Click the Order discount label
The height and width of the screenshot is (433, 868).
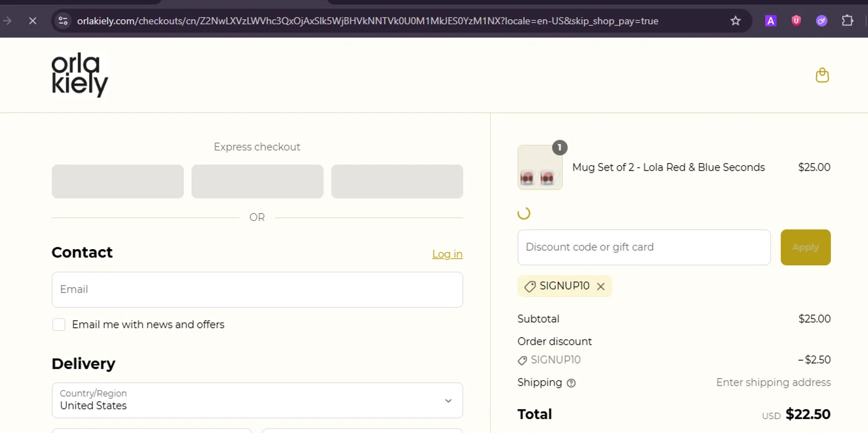coord(554,341)
